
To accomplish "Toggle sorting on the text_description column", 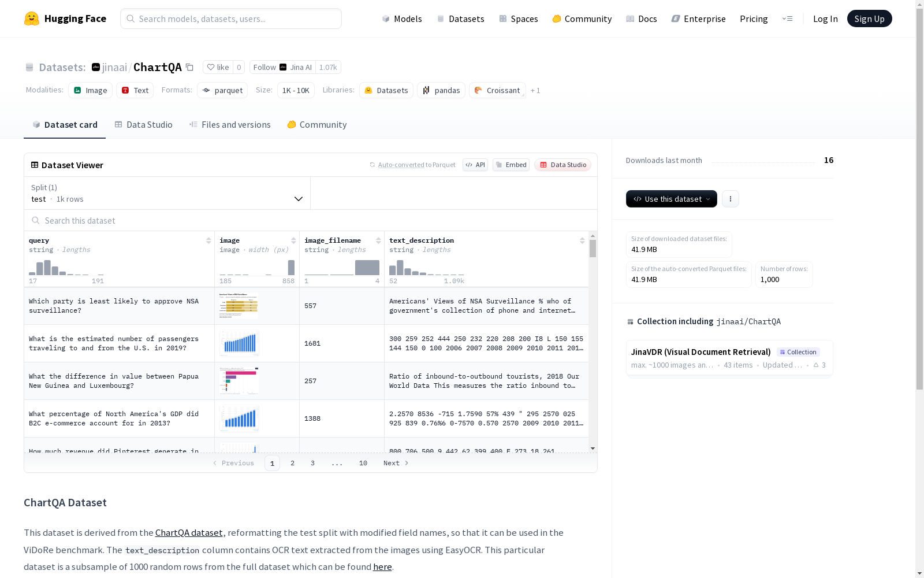I will click(x=582, y=240).
